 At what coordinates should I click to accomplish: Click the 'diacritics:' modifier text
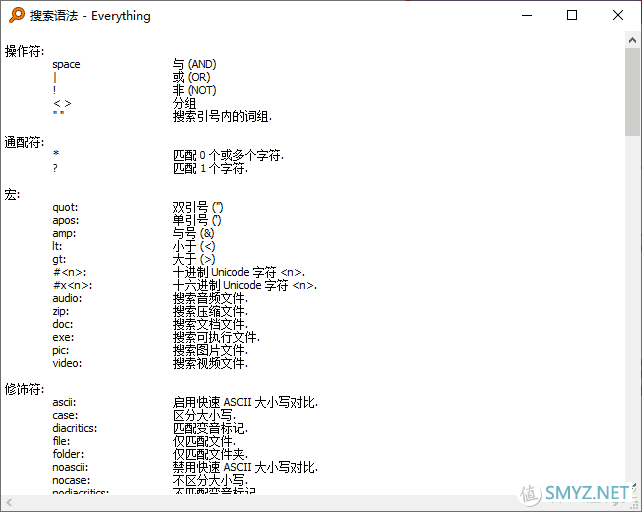[75, 428]
